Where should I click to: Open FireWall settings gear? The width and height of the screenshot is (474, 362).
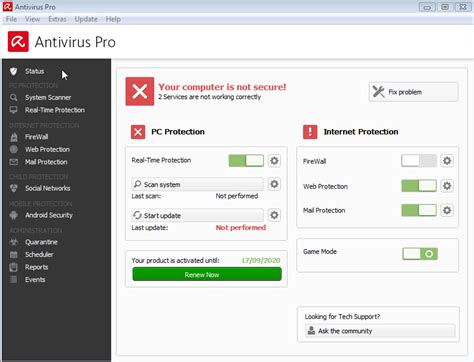pos(447,161)
